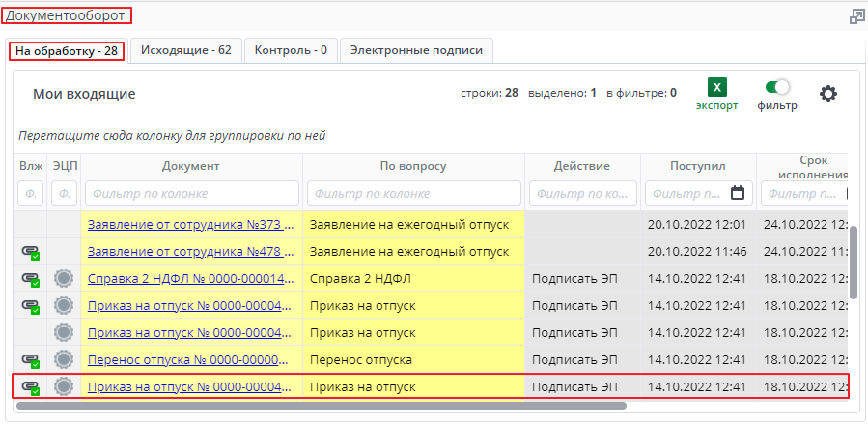This screenshot has height=426, width=868.
Task: Click the attachment paperclip in the Перенос отпуска row
Action: coord(31,360)
